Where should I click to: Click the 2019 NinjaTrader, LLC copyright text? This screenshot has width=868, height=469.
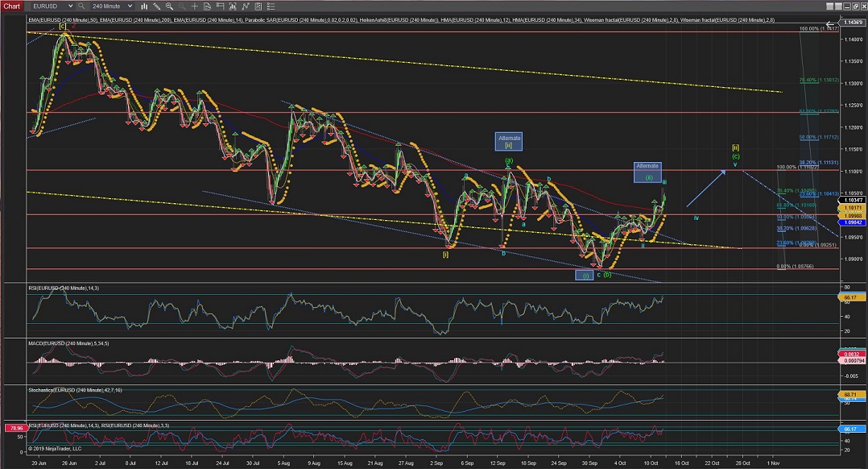pyautogui.click(x=54, y=449)
